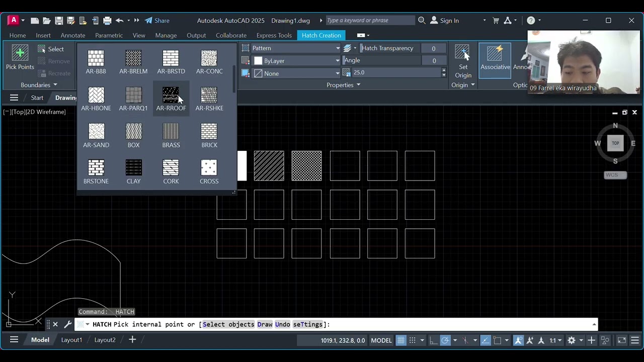Expand the Properties panel
This screenshot has height=362, width=644.
(344, 85)
